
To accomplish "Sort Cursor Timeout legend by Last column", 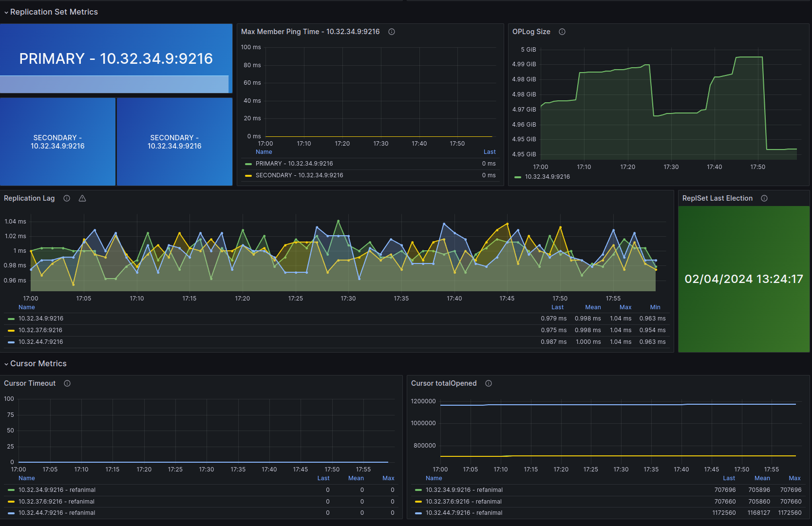I will [323, 478].
